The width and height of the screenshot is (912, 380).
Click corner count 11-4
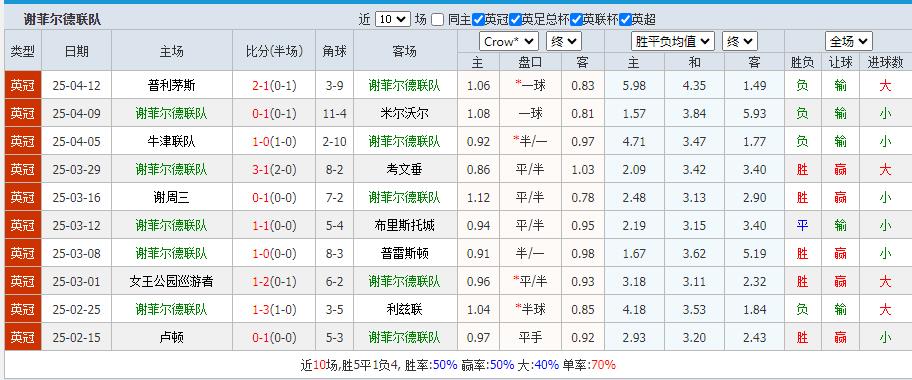point(334,113)
